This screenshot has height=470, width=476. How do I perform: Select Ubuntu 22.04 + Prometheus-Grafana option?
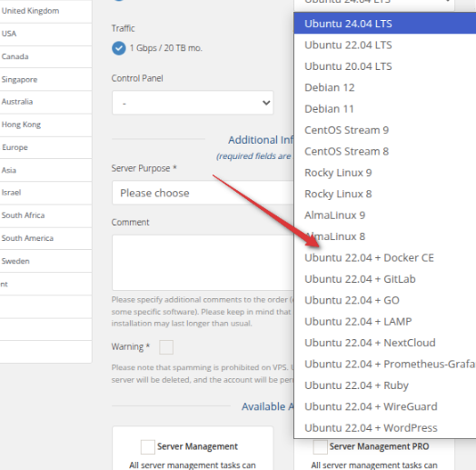pyautogui.click(x=385, y=364)
